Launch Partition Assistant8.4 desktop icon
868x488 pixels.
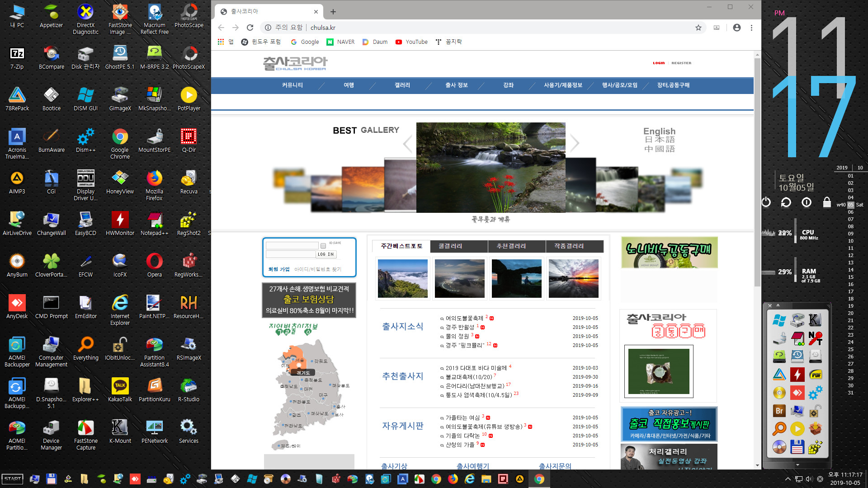pos(154,352)
